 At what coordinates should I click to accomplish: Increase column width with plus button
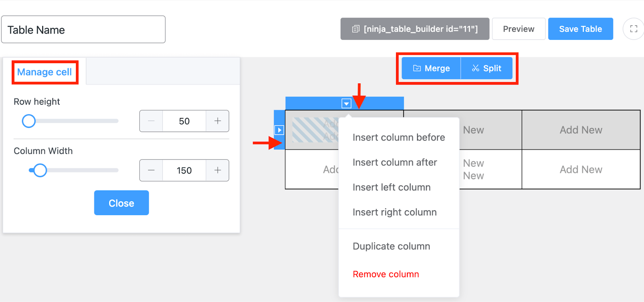click(217, 170)
